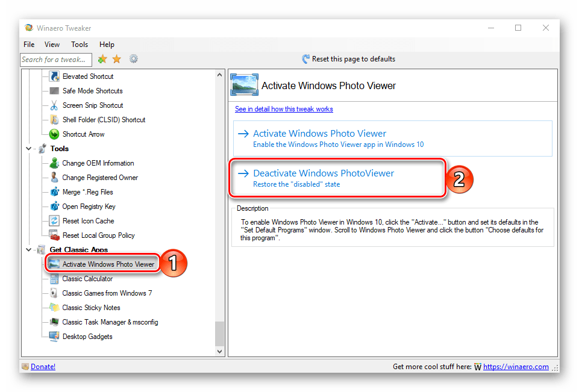The width and height of the screenshot is (579, 392).
Task: Click the Reset Icon Cache icon
Action: pyautogui.click(x=54, y=221)
